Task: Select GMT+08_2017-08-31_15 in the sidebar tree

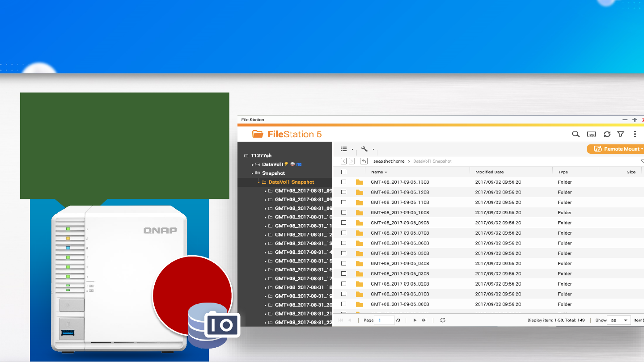Action: pyautogui.click(x=304, y=261)
